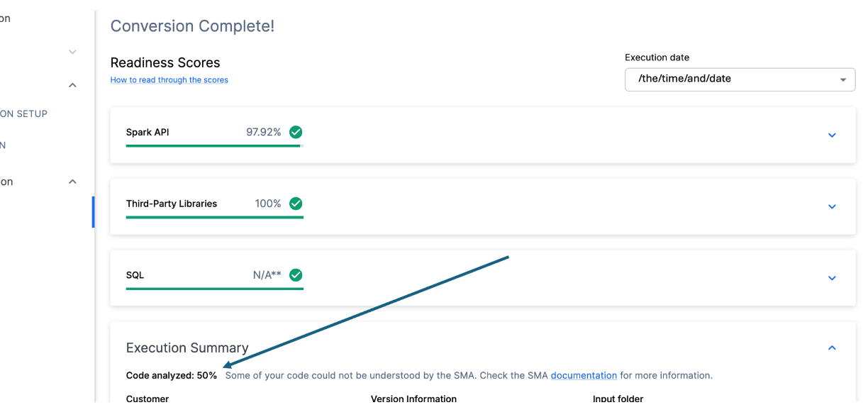Open 'How to read through the scores' link
Image resolution: width=868 pixels, height=417 pixels.
pos(169,80)
